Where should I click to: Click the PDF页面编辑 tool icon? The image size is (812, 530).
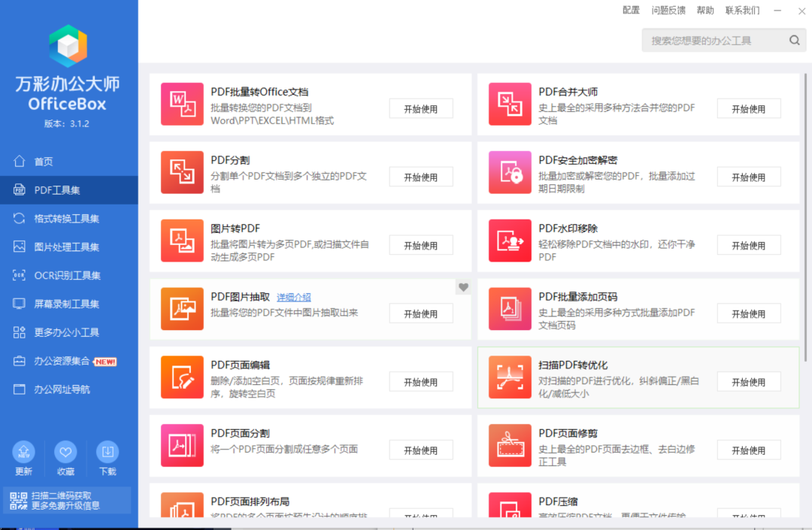pos(181,377)
